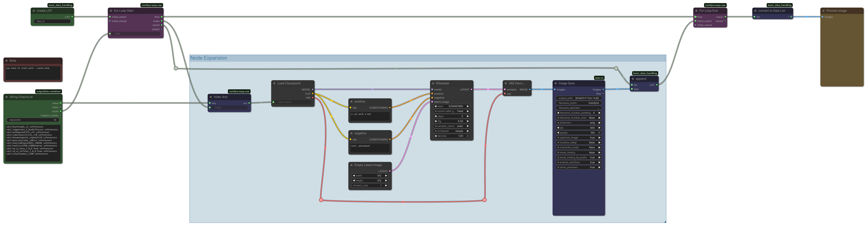The image size is (868, 226).
Task: Toggle lossless_webp in Image Save
Action: pos(578,142)
